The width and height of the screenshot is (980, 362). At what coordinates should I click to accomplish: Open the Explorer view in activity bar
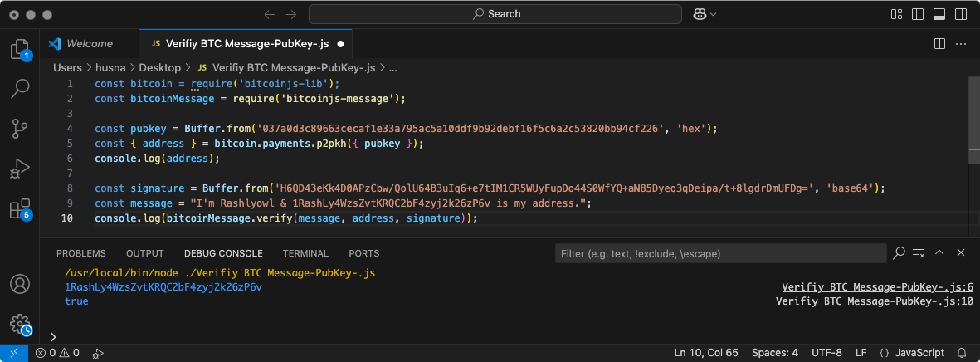coord(20,49)
